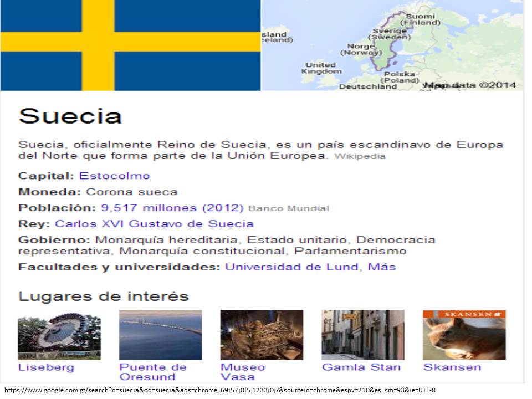This screenshot has width=532, height=399.
Task: Click the Banco Mundial source label
Action: click(x=288, y=209)
